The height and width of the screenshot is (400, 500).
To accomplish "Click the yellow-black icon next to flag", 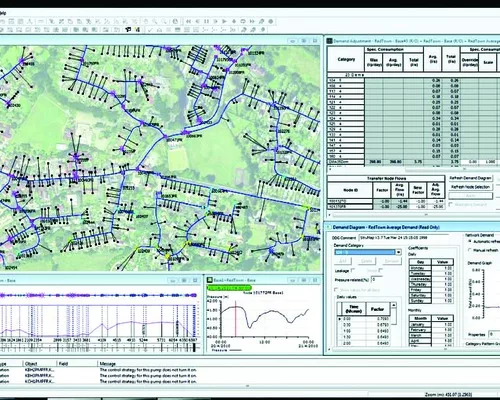I will pyautogui.click(x=137, y=30).
